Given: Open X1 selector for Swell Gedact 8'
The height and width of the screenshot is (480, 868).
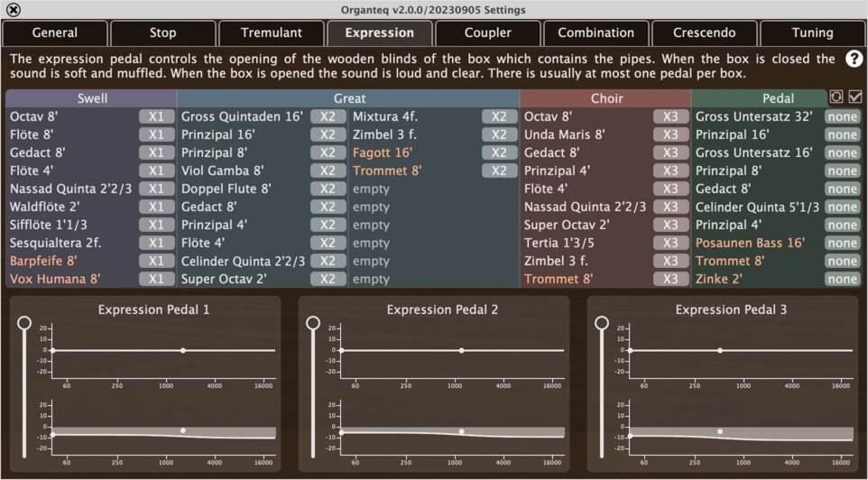Looking at the screenshot, I should (x=157, y=152).
